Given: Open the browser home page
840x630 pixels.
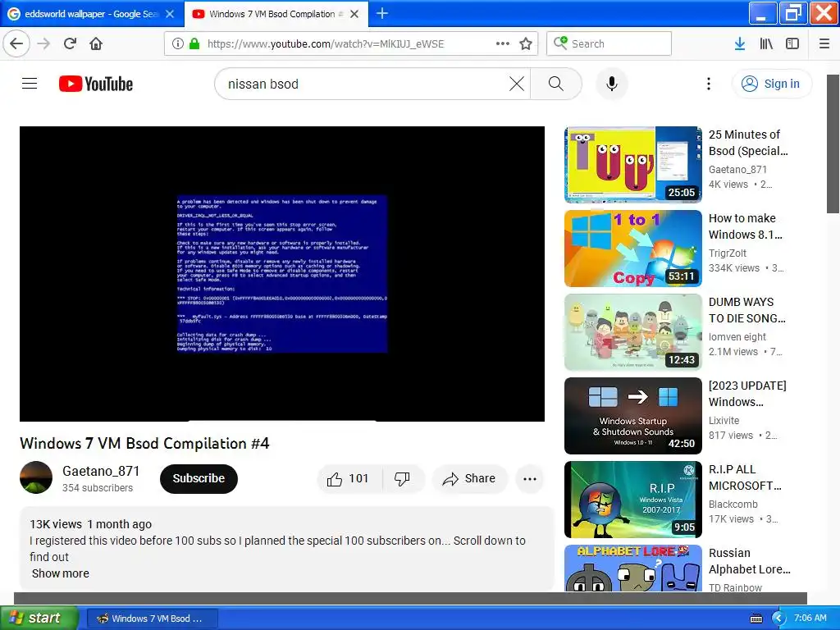Looking at the screenshot, I should coord(96,43).
